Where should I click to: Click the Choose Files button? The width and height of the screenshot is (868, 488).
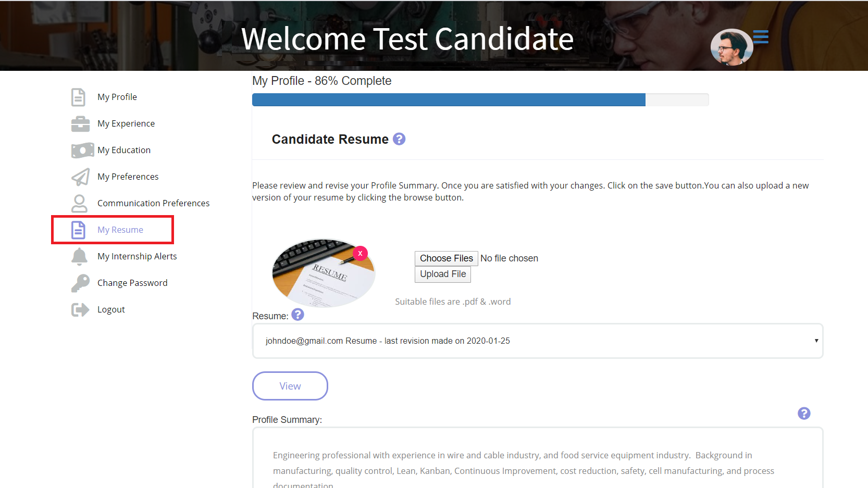click(x=447, y=258)
